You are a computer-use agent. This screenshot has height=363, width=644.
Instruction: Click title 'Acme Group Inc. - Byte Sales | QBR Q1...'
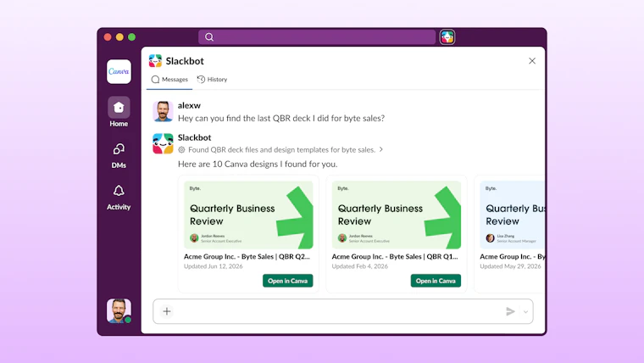click(x=395, y=256)
